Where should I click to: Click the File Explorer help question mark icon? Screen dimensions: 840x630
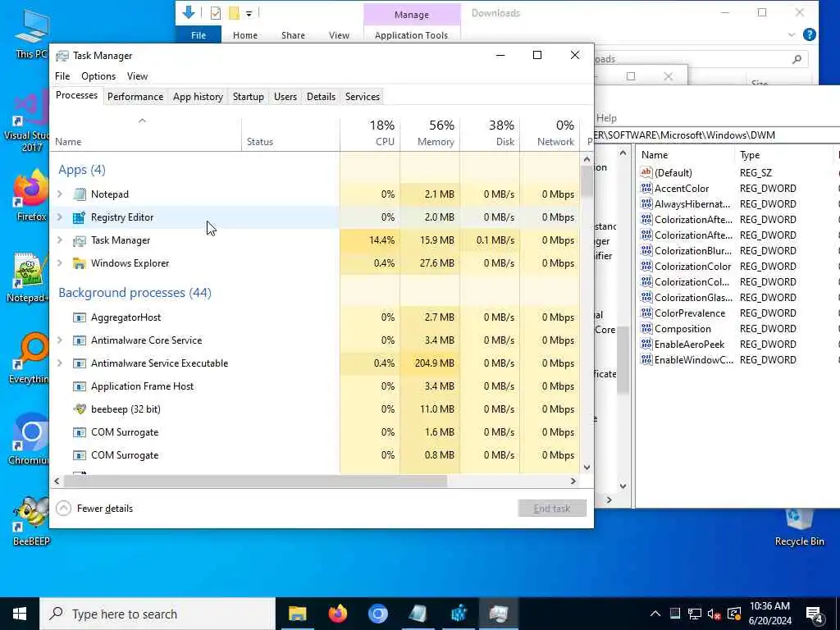810,34
